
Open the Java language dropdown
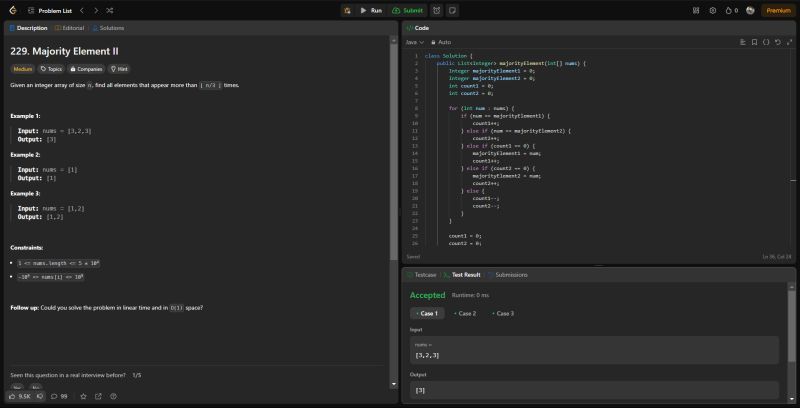[414, 42]
